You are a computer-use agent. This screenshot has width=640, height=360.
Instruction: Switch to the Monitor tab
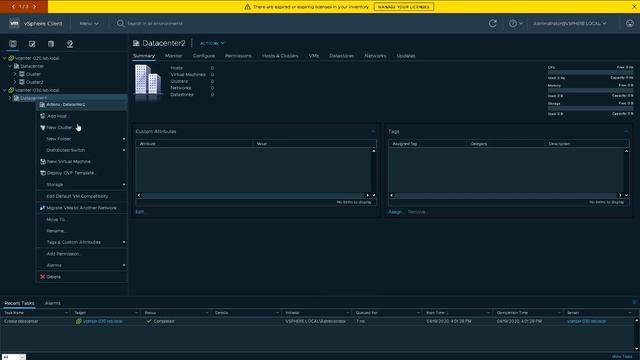click(x=173, y=56)
